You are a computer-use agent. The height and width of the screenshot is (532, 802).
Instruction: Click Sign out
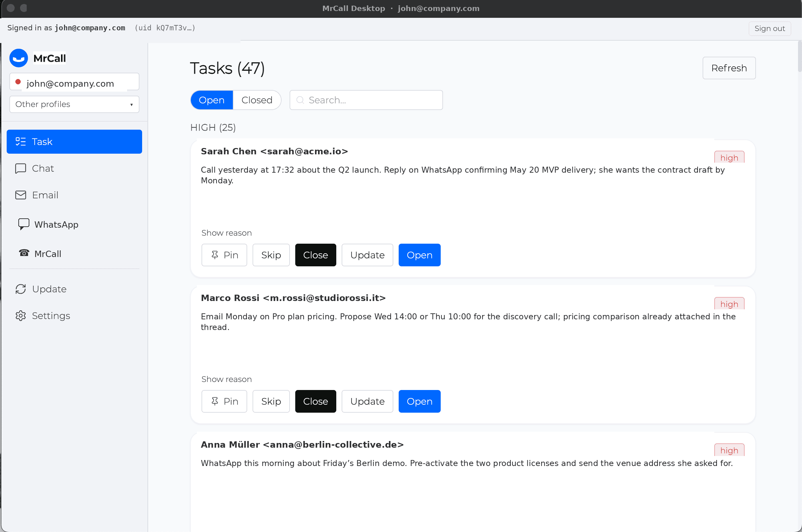(x=770, y=29)
